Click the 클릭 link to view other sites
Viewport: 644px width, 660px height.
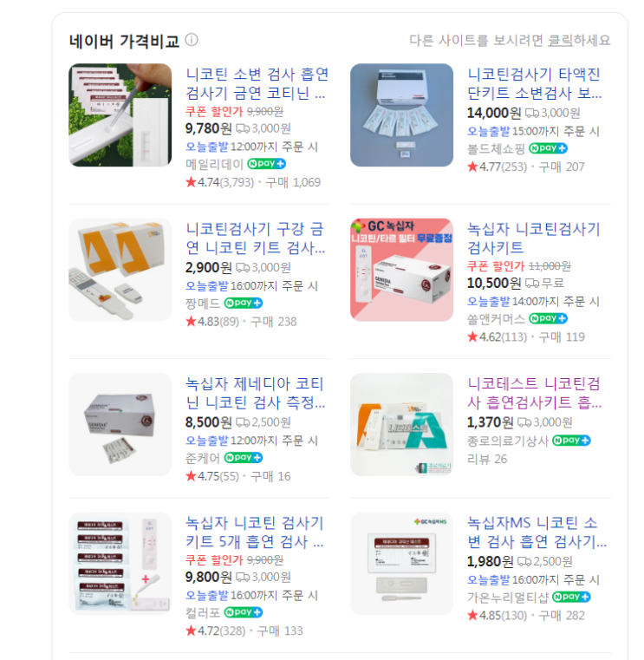coord(562,41)
